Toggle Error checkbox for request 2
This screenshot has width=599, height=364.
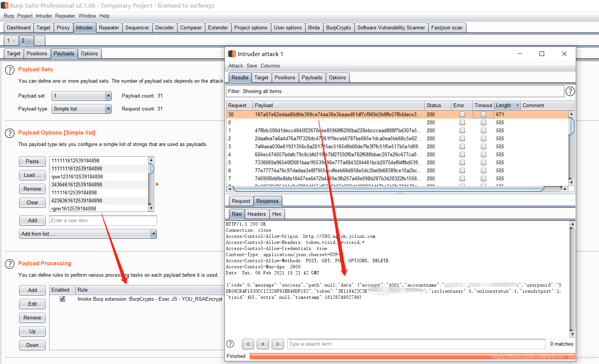[462, 138]
